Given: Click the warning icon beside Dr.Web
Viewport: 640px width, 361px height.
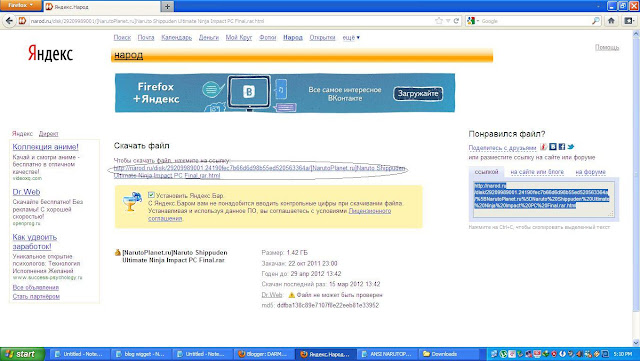Looking at the screenshot, I should coord(291,294).
